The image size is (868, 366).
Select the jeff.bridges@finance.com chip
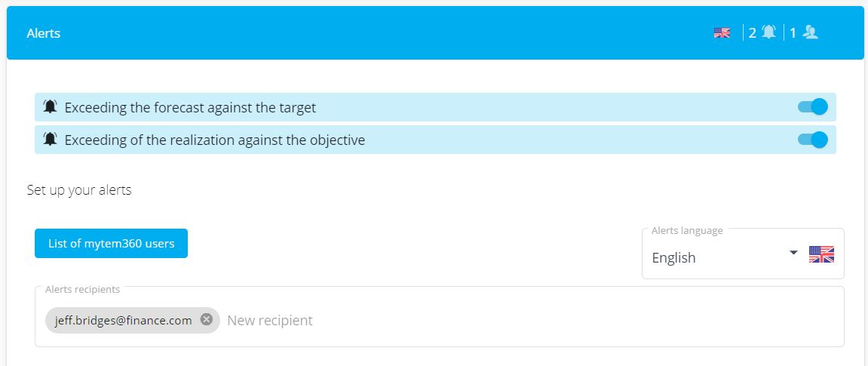point(124,320)
